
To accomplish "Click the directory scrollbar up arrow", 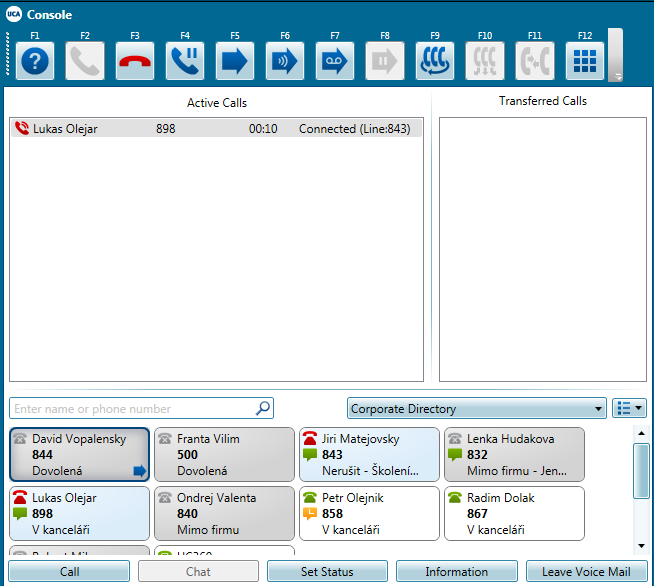I will coord(641,434).
